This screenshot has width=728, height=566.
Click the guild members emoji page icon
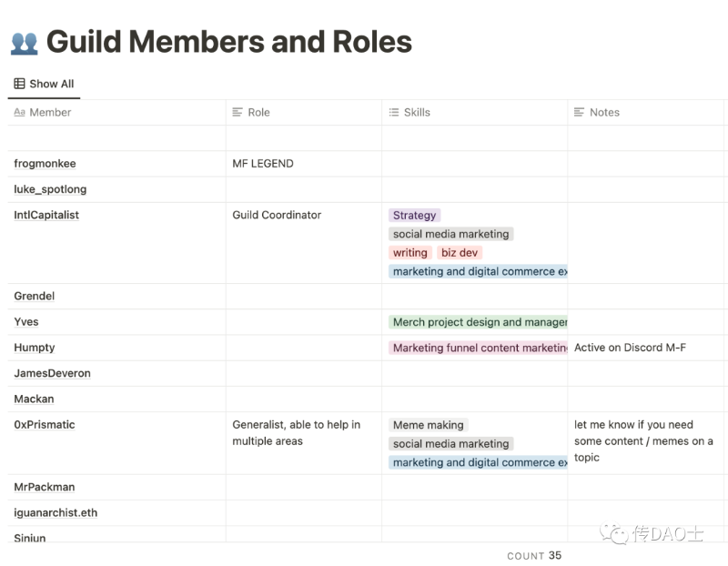[24, 42]
